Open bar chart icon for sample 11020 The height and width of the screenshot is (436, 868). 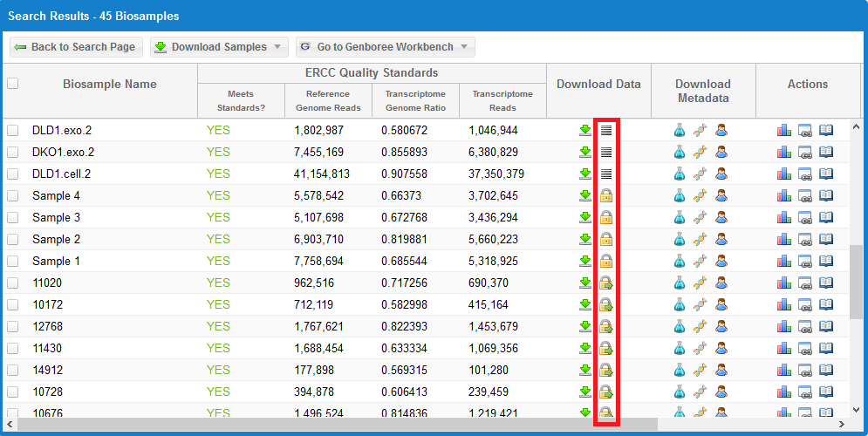783,283
